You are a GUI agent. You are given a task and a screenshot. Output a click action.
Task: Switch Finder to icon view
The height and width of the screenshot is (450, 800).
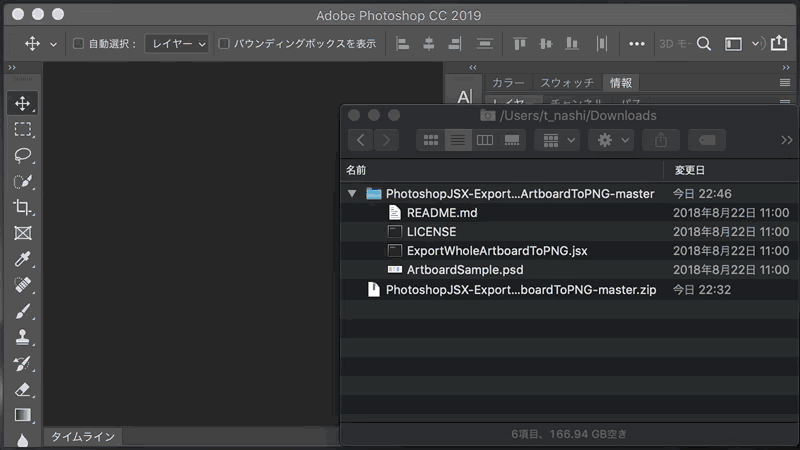tap(431, 140)
